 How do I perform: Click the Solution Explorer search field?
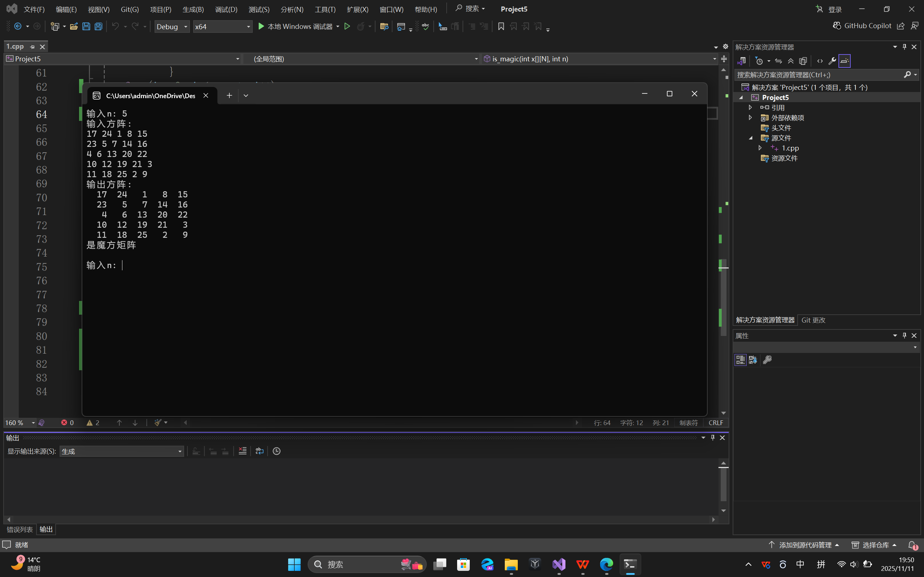point(817,75)
